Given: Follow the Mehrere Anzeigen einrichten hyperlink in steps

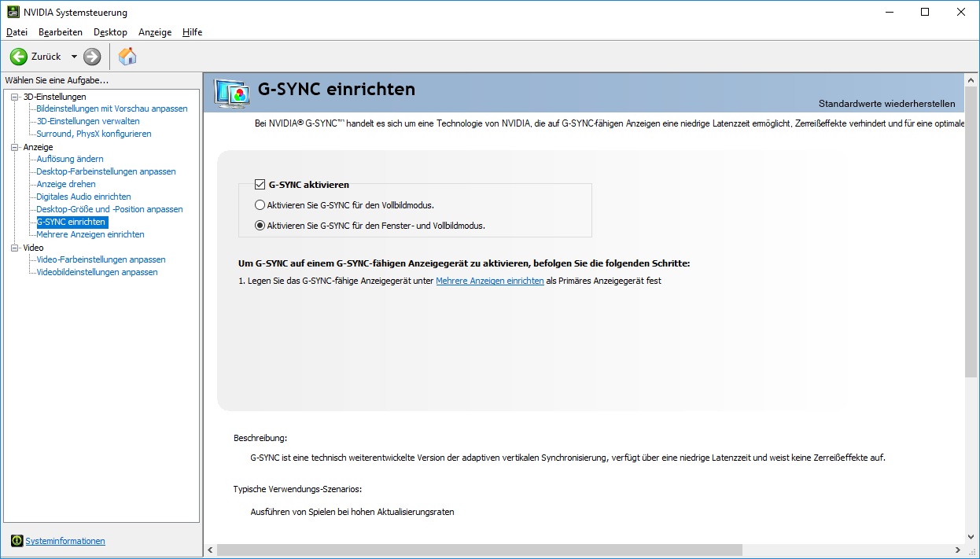Looking at the screenshot, I should [x=490, y=281].
